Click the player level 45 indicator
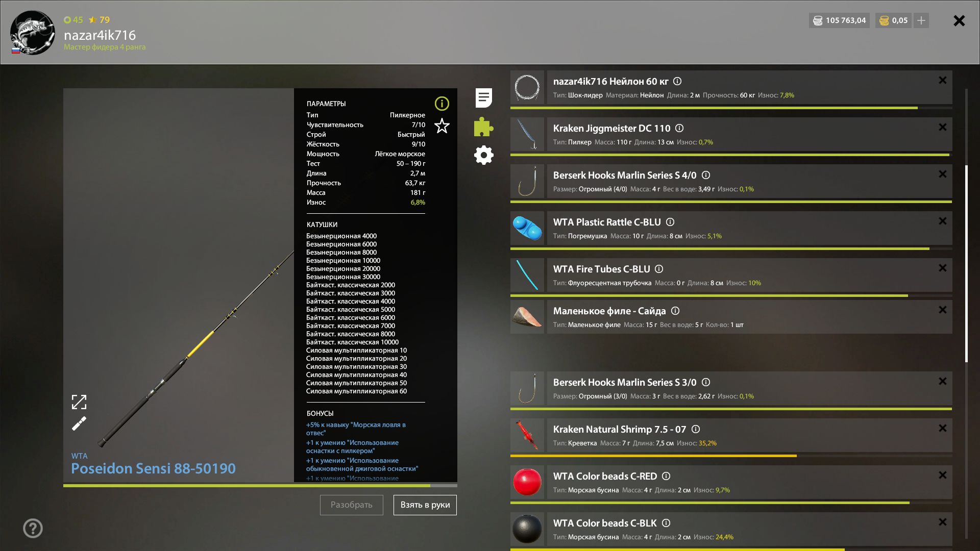 click(73, 20)
